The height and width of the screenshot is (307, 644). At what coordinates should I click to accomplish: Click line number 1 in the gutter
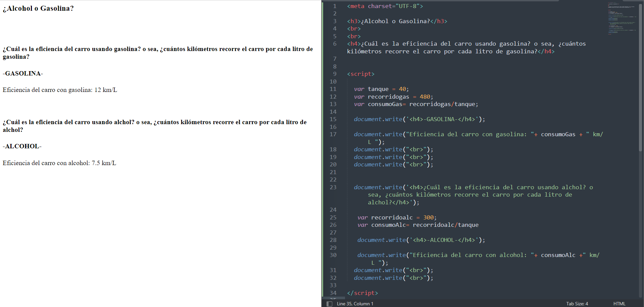point(335,6)
